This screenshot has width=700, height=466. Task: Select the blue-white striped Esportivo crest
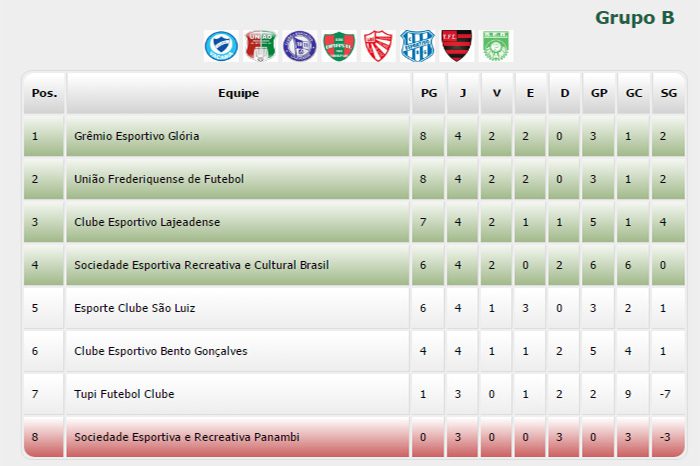(417, 46)
